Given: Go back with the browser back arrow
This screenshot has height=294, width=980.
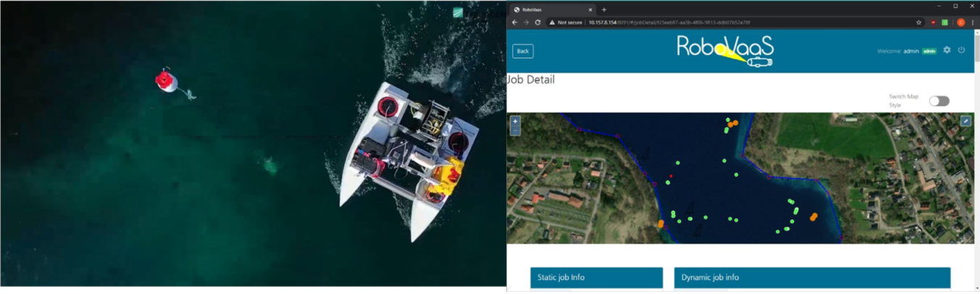Looking at the screenshot, I should click(515, 22).
